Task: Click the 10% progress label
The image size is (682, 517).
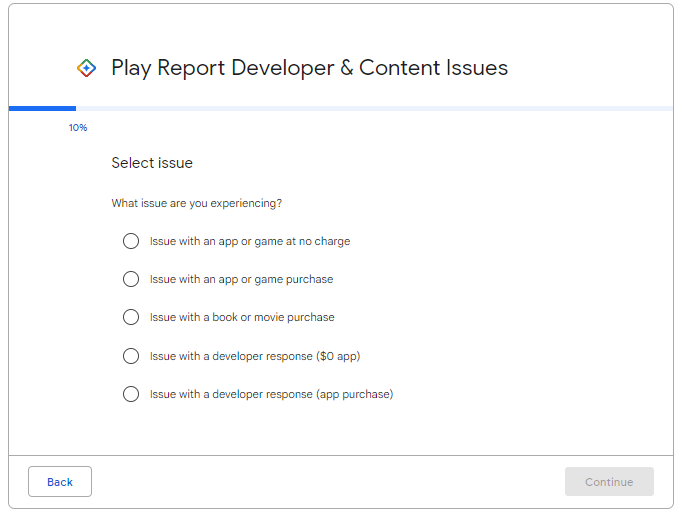Action: [x=78, y=128]
